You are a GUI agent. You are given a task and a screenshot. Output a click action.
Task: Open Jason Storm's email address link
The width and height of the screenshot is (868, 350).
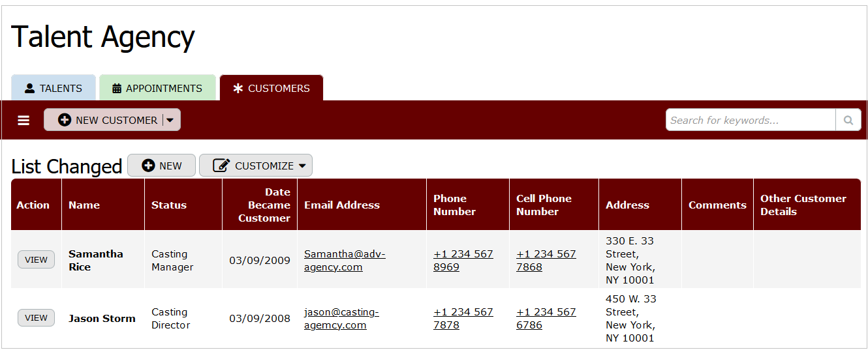point(341,319)
